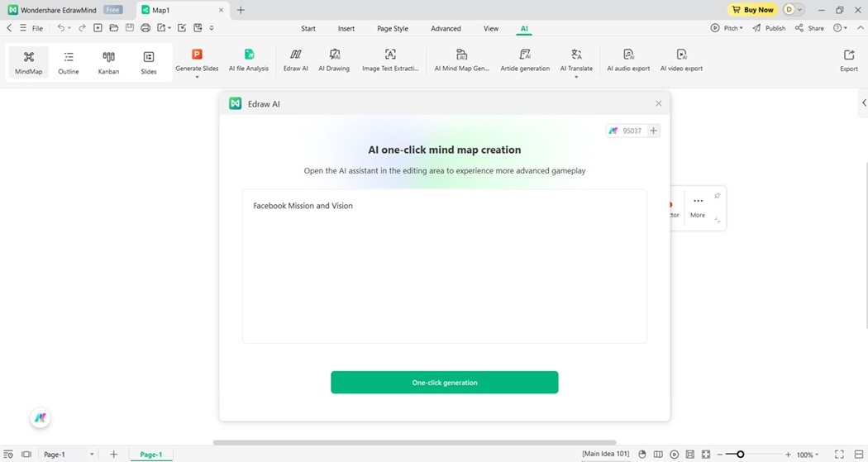Screen dimensions: 868x462
Task: Open the Page-1 selector dropdown
Action: click(92, 455)
